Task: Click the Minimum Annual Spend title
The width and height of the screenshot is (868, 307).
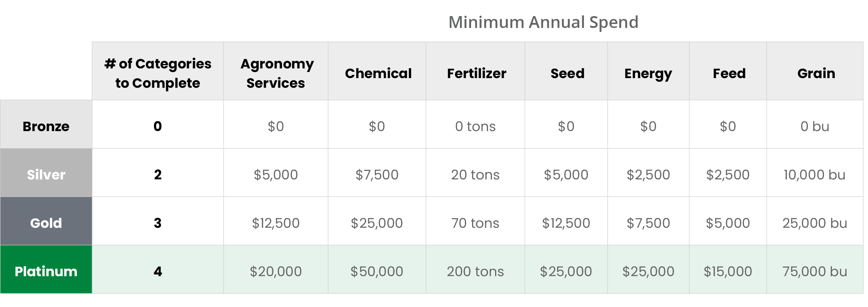Action: (543, 22)
